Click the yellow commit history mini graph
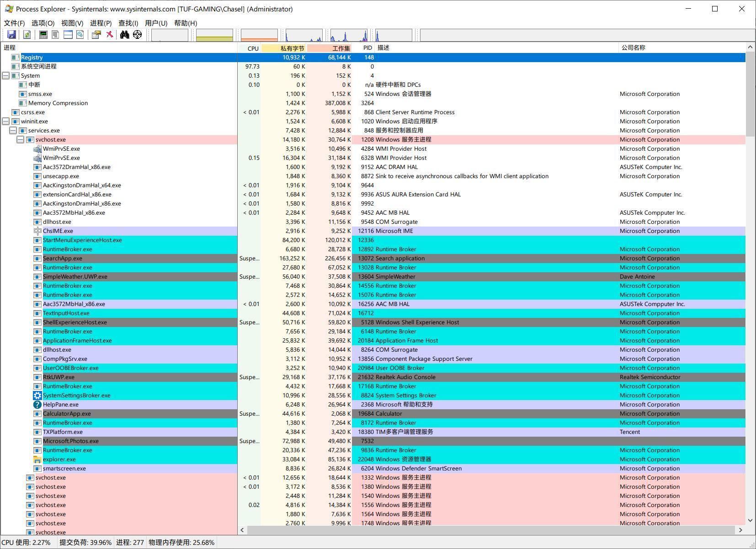 [x=214, y=35]
